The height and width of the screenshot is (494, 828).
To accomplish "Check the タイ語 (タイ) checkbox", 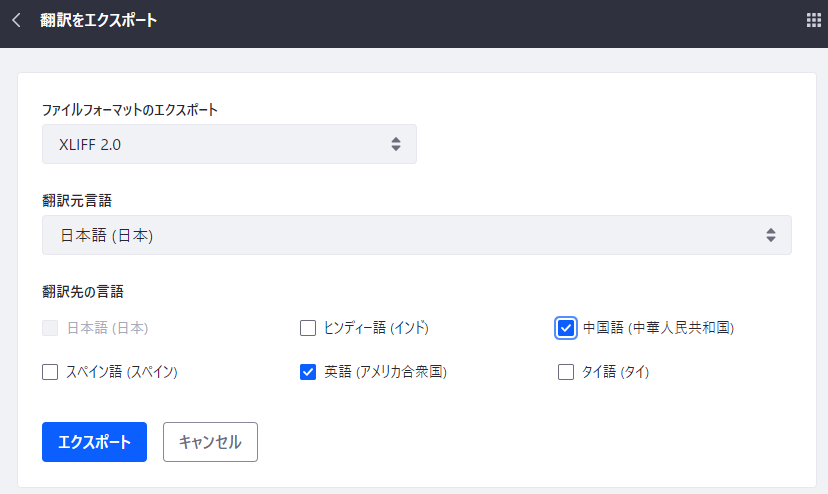I will 566,372.
